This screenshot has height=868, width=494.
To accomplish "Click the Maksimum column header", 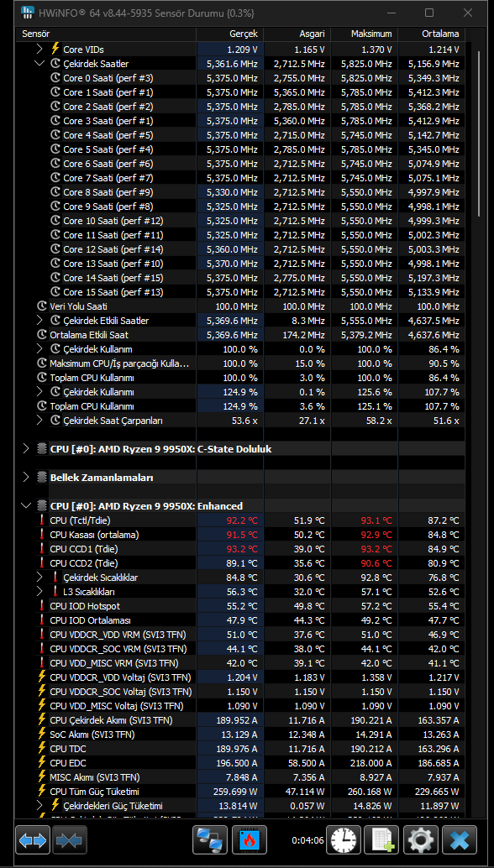I will click(365, 34).
